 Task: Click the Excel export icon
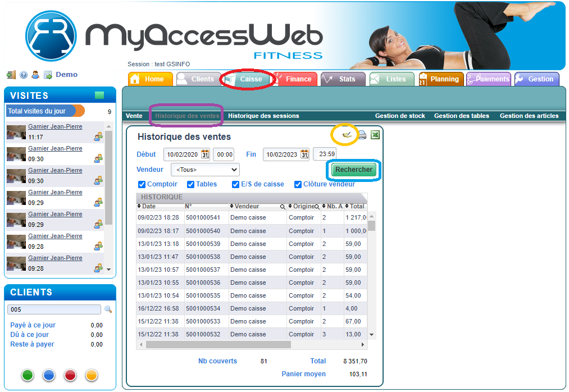click(375, 135)
